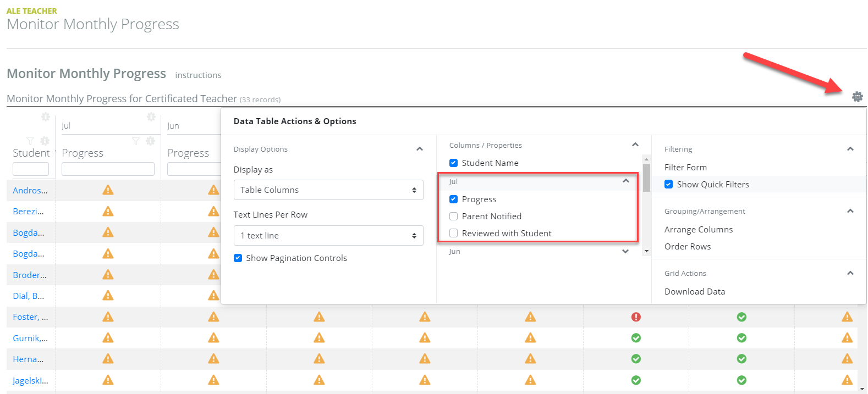
Task: Click the red alert icon in Foster's row
Action: (636, 317)
